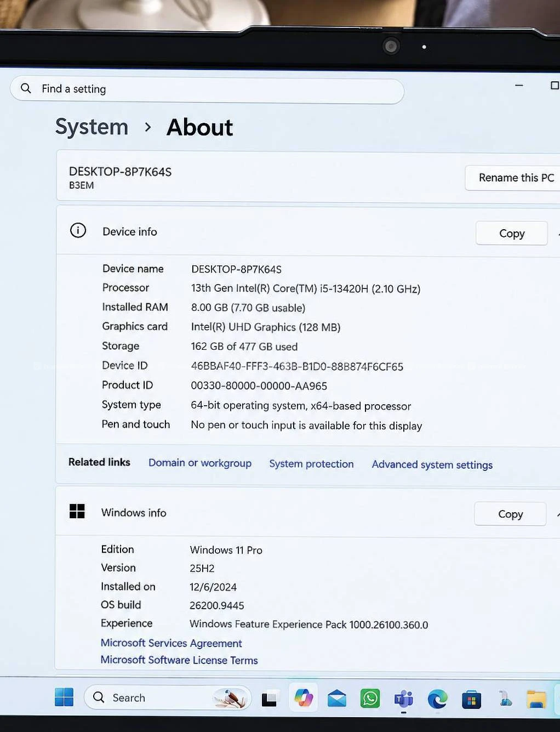Click the magnifier icon in Find a setting

(26, 88)
